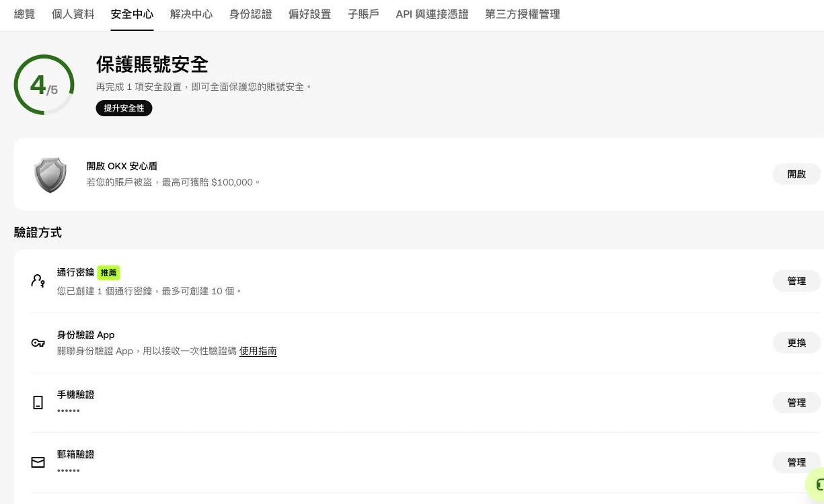Click the 通行密鑰 label
The height and width of the screenshot is (504, 824).
point(76,273)
